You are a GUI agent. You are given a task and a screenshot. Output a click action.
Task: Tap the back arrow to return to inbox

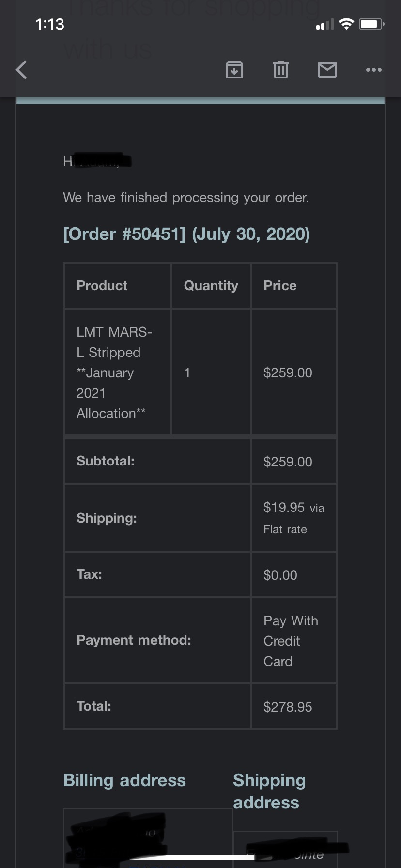(22, 70)
